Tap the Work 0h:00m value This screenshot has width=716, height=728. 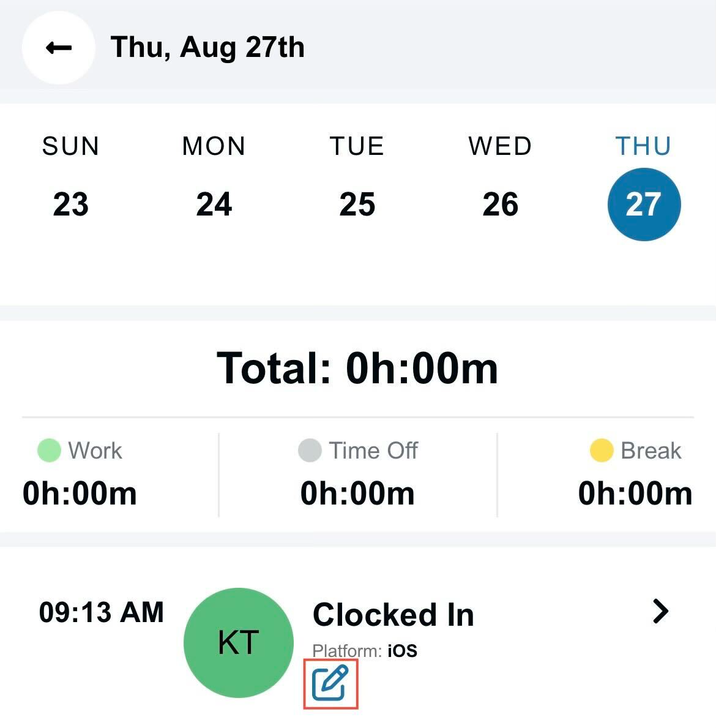(80, 493)
